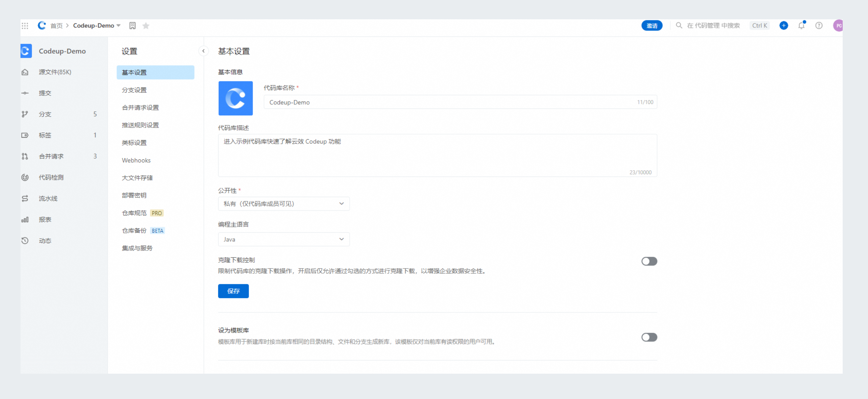Click the 邀请 invite button
Screen dimensions: 868x399
tap(652, 26)
